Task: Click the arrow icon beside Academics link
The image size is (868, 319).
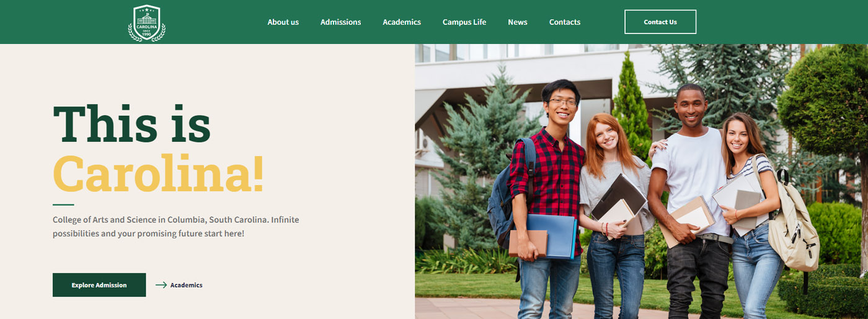Action: pyautogui.click(x=161, y=285)
